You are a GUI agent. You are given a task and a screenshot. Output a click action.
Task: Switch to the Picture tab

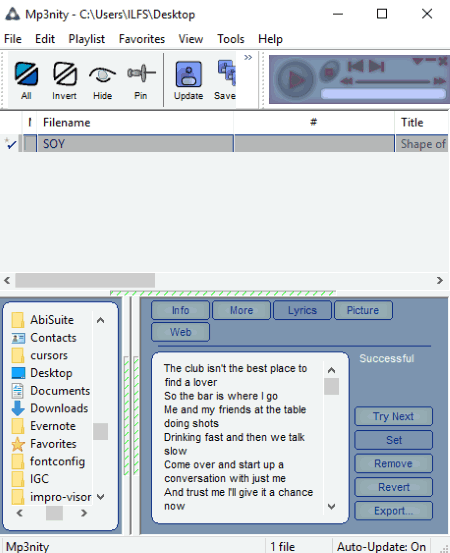point(363,310)
